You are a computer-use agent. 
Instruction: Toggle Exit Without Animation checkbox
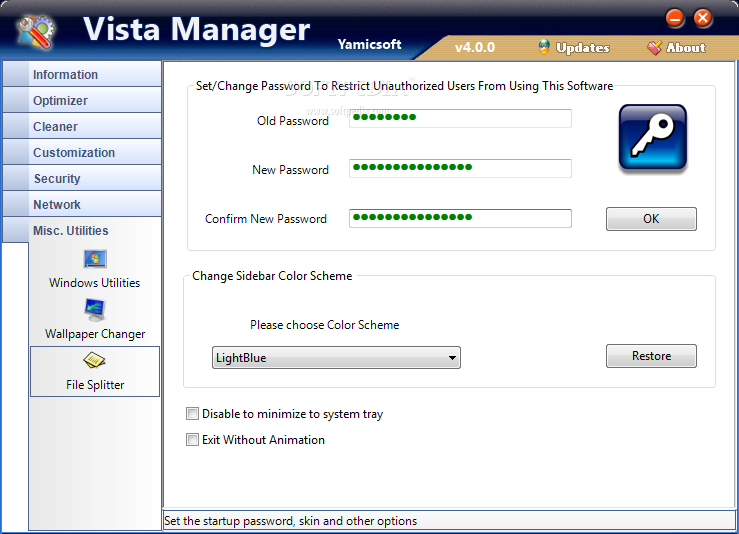coord(192,440)
